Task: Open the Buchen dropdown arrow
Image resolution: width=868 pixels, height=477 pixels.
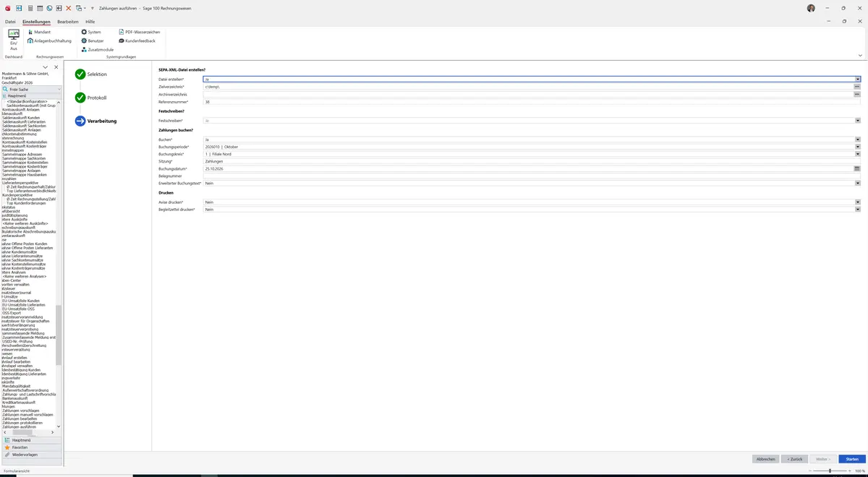Action: pos(858,139)
